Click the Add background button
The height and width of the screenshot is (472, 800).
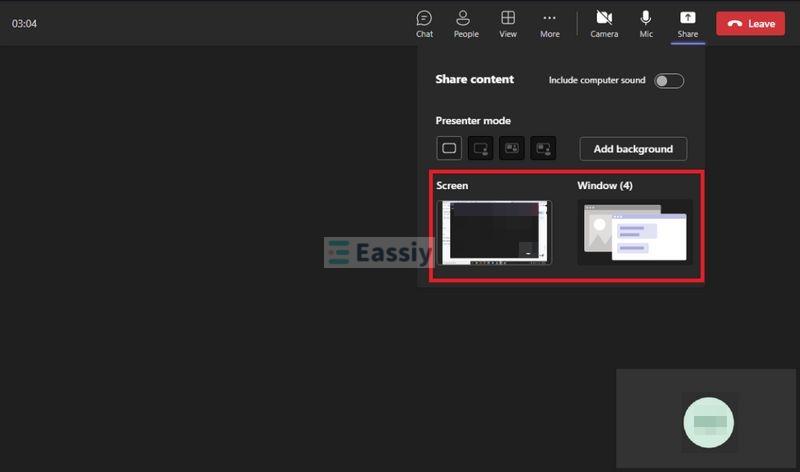633,149
